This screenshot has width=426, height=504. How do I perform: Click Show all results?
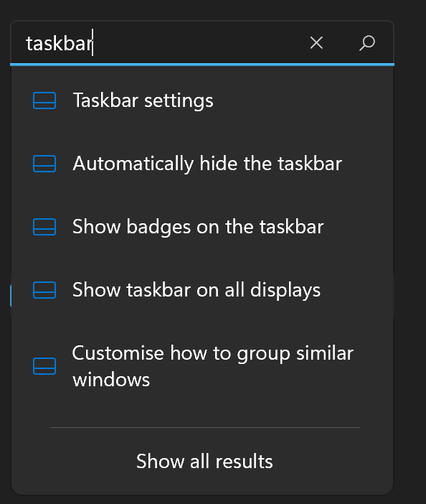[204, 461]
